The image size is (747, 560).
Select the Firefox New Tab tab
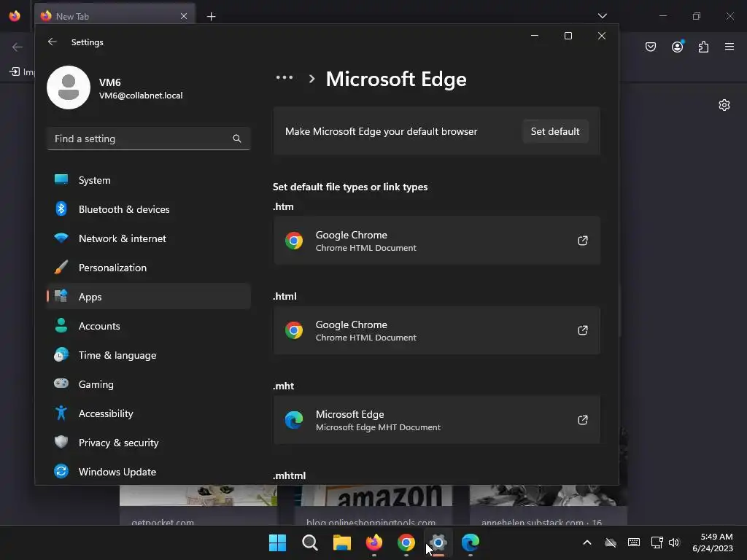[x=115, y=16]
